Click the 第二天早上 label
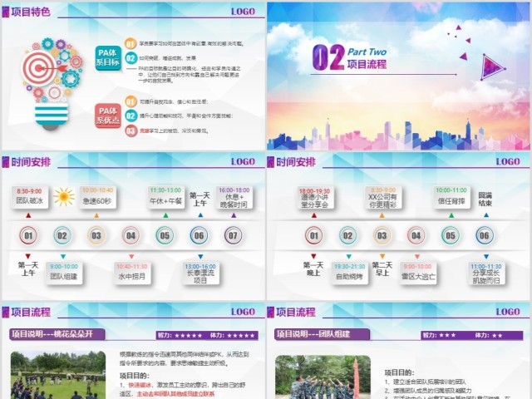 click(x=382, y=268)
